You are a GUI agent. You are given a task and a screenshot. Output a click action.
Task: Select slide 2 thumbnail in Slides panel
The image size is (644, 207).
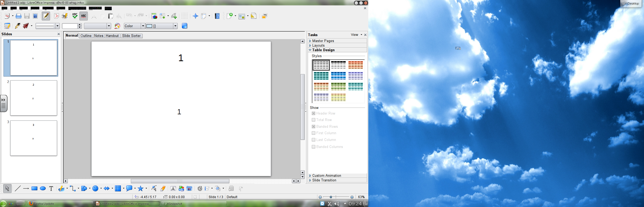(x=34, y=98)
